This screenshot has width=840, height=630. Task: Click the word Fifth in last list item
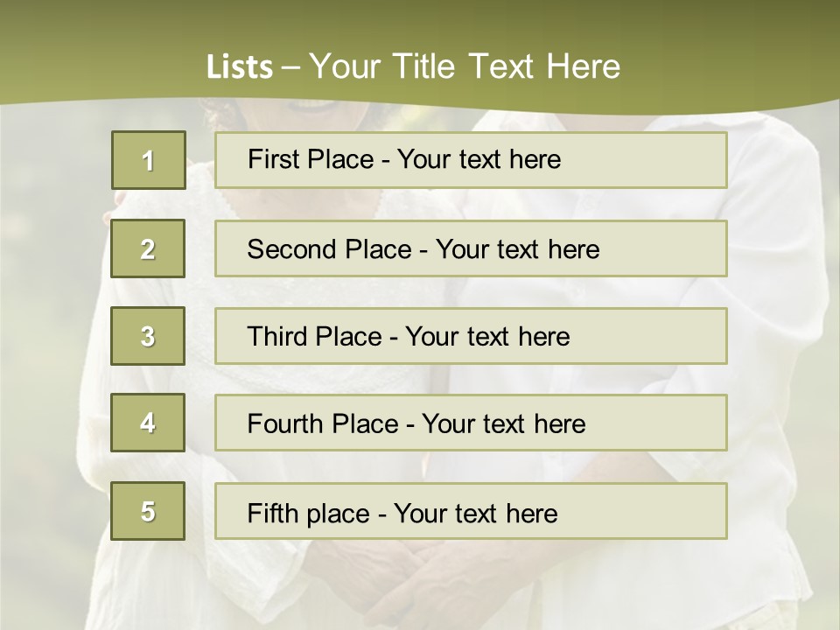(x=272, y=513)
